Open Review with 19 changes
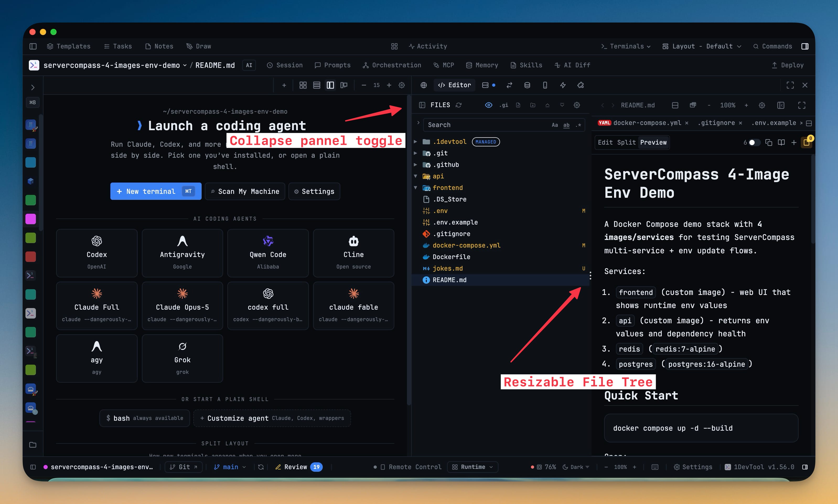838x504 pixels. (x=298, y=467)
